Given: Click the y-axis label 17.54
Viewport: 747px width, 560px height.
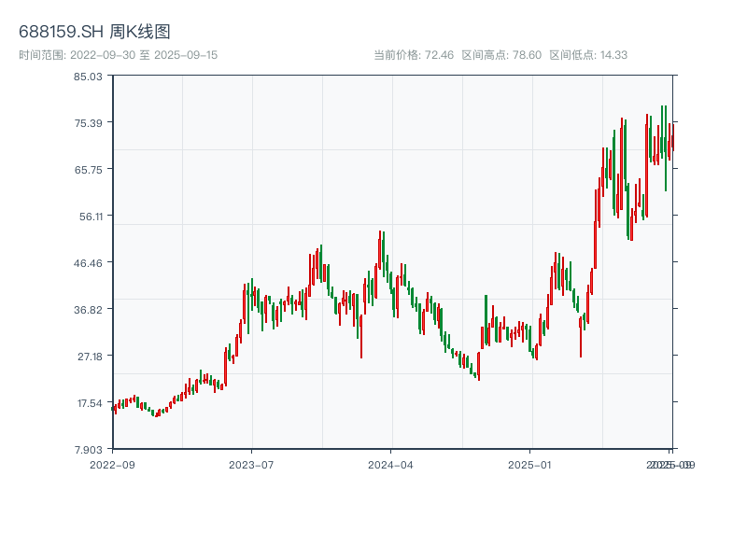Looking at the screenshot, I should tap(90, 403).
